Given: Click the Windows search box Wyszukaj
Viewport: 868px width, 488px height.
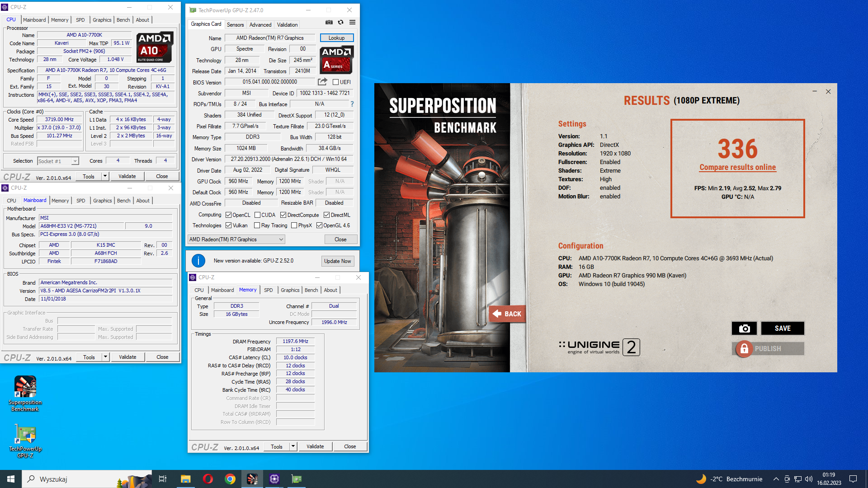Looking at the screenshot, I should 86,479.
